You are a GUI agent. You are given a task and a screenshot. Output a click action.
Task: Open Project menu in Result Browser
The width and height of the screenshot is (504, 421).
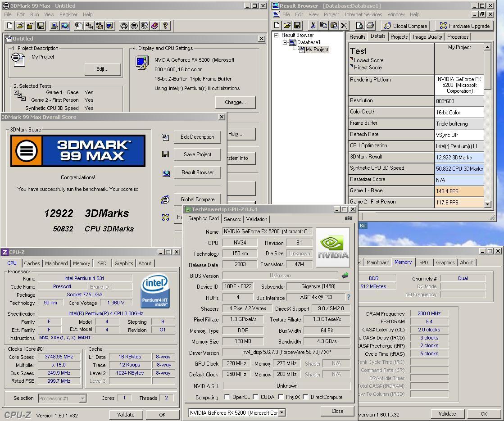331,14
